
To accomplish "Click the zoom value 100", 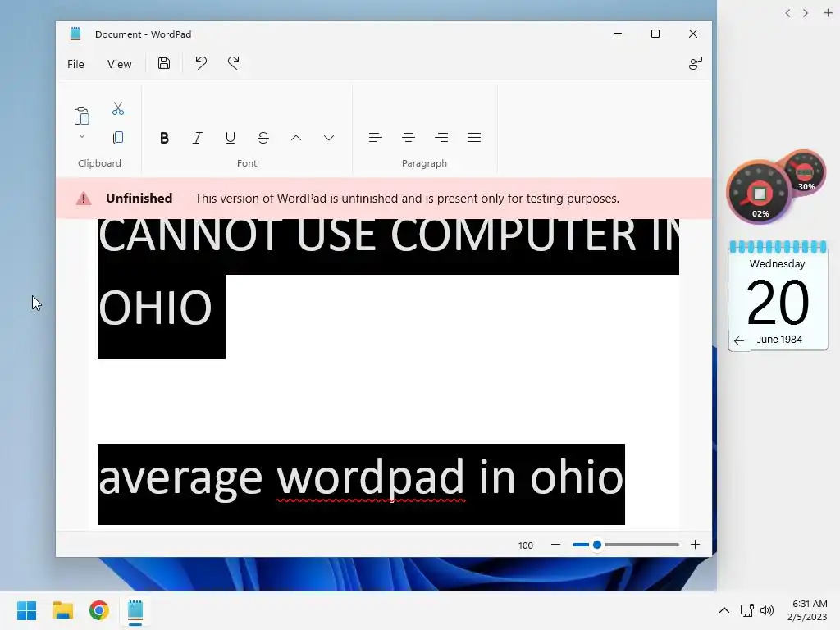I will tap(526, 546).
